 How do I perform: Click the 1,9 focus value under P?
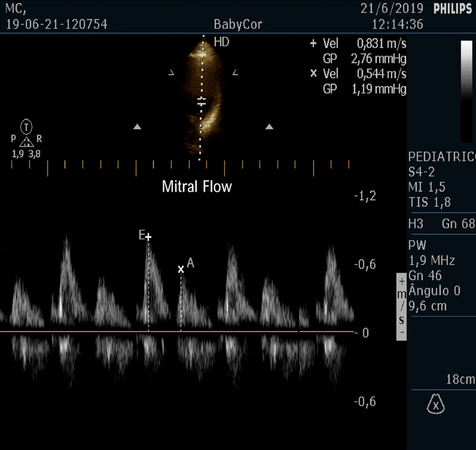click(18, 154)
